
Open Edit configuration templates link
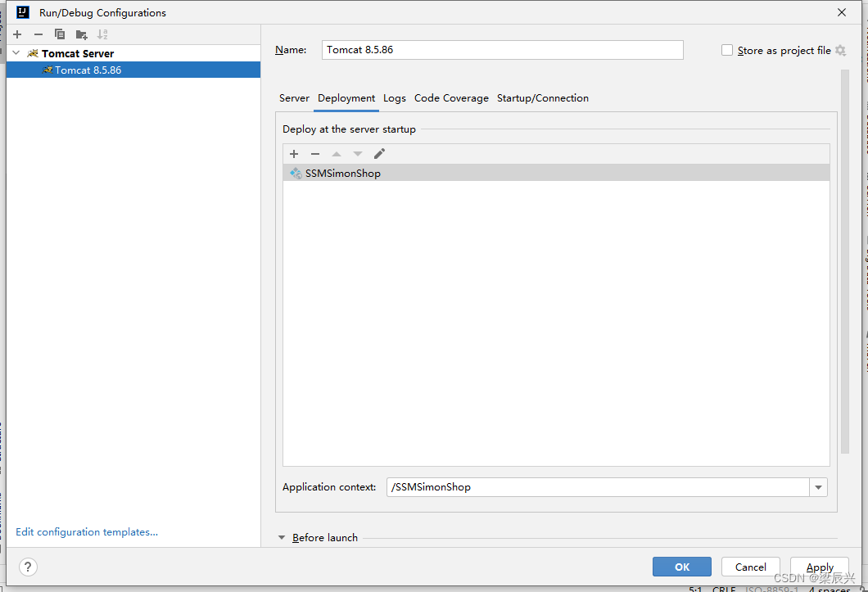pyautogui.click(x=87, y=531)
